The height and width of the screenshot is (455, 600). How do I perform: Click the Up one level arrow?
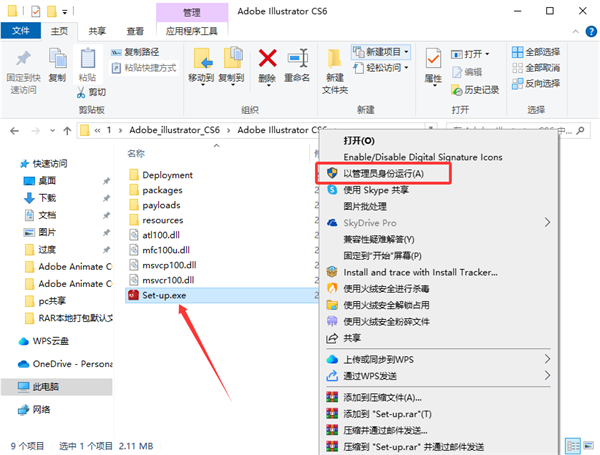tap(67, 131)
